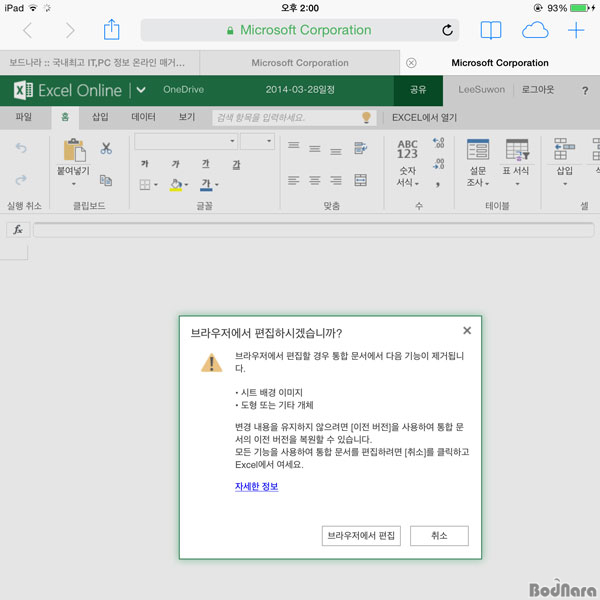Toggle underline 가 formatting

[x=206, y=164]
